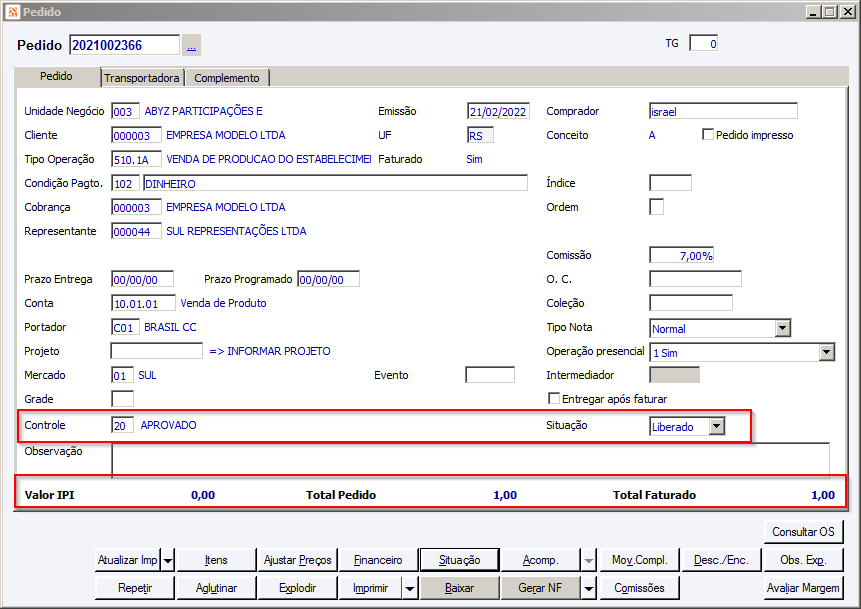The height and width of the screenshot is (609, 861).
Task: Click the Representante code field
Action: 137,231
